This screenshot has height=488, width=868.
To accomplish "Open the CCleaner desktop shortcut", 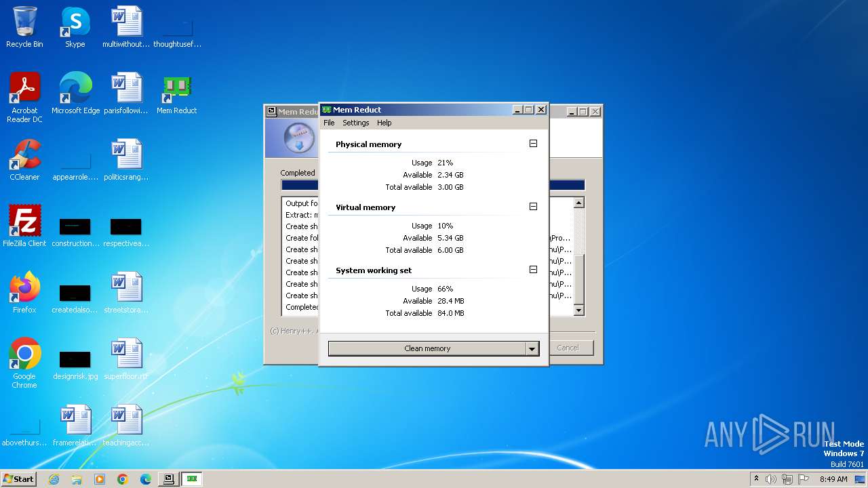I will coord(24,160).
